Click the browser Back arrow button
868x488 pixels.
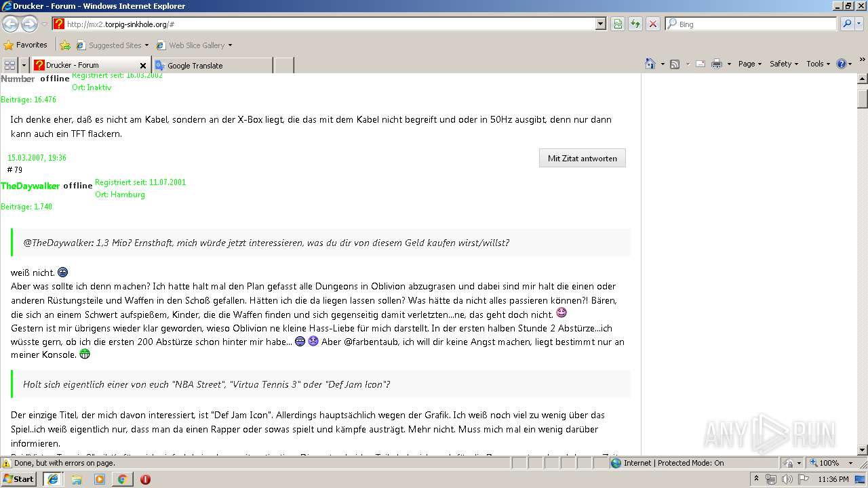pyautogui.click(x=10, y=24)
